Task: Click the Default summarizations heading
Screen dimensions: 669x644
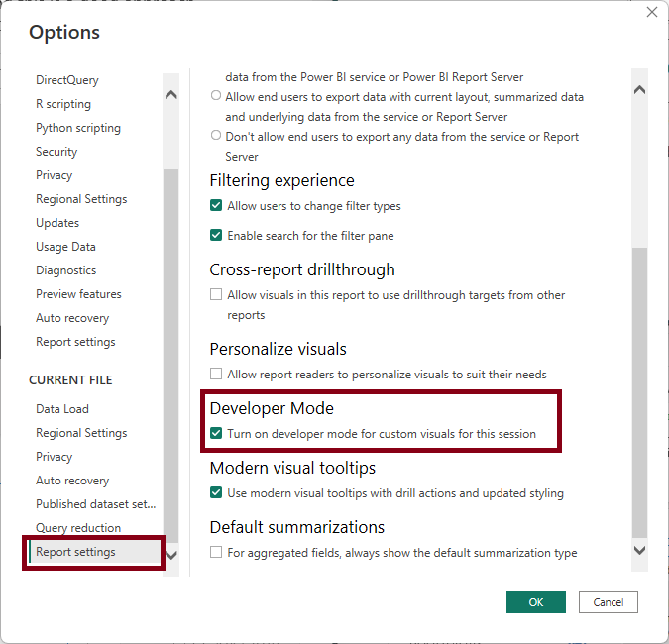Action: click(x=297, y=527)
